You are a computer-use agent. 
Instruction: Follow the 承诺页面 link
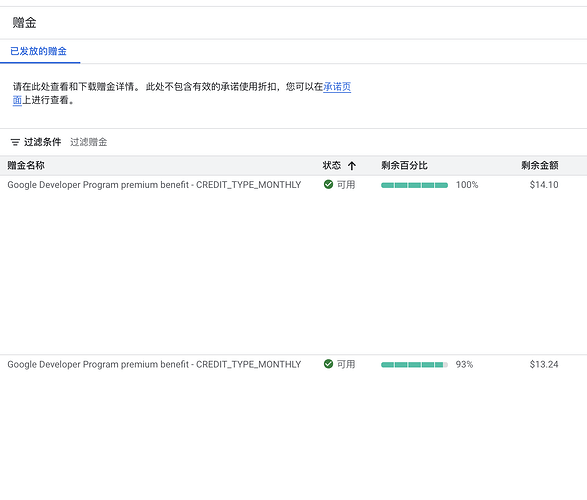coord(337,87)
